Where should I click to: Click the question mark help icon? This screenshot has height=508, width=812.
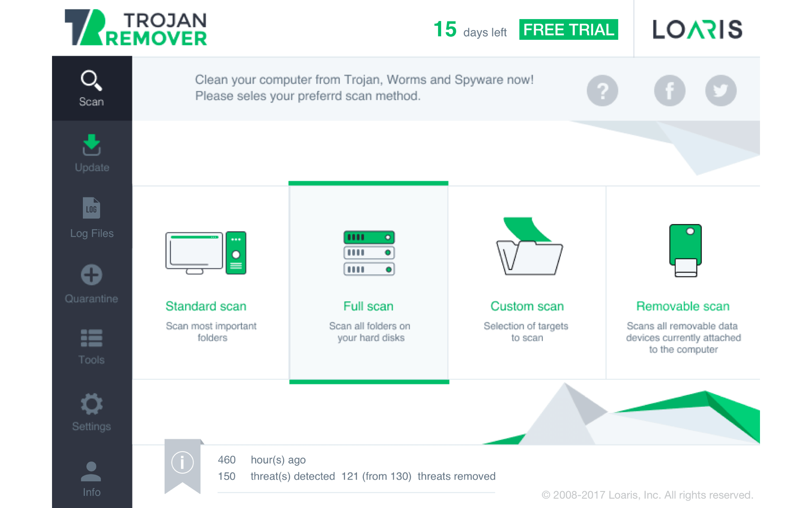pyautogui.click(x=602, y=91)
